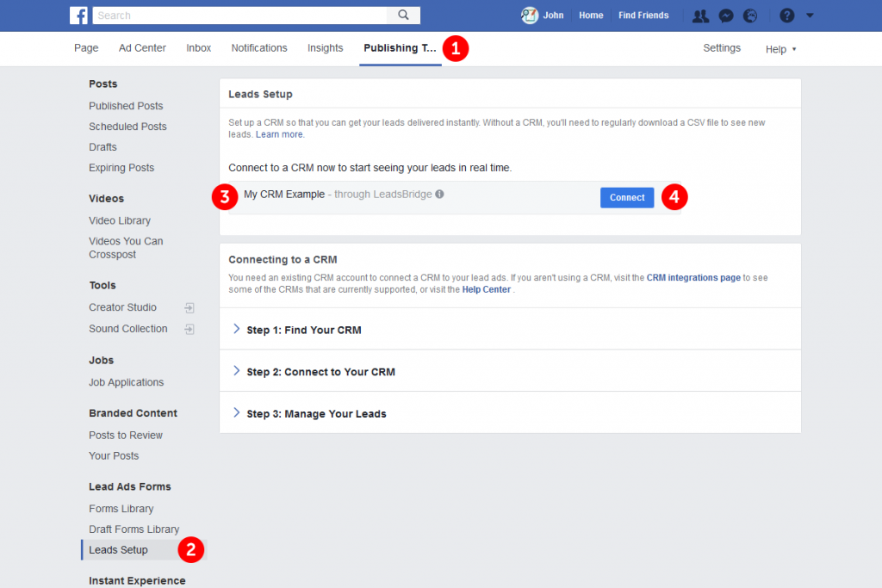Screen dimensions: 882x588
Task: Open Creator Studio link in sidebar
Action: [x=122, y=307]
